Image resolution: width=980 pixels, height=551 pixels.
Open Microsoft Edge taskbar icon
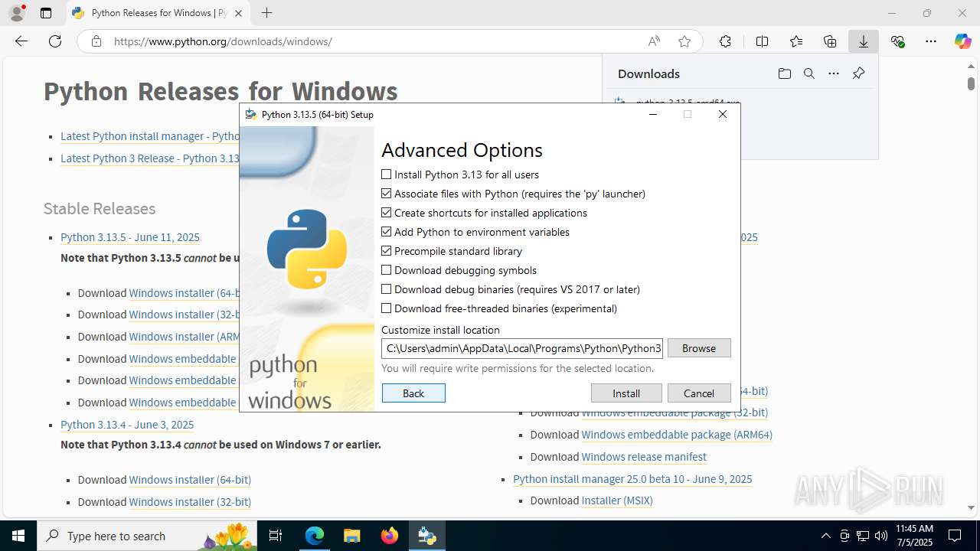point(315,536)
